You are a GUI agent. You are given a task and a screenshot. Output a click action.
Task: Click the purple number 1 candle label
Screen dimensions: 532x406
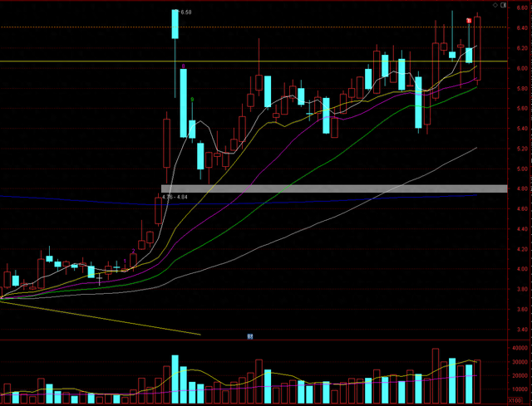click(125, 261)
